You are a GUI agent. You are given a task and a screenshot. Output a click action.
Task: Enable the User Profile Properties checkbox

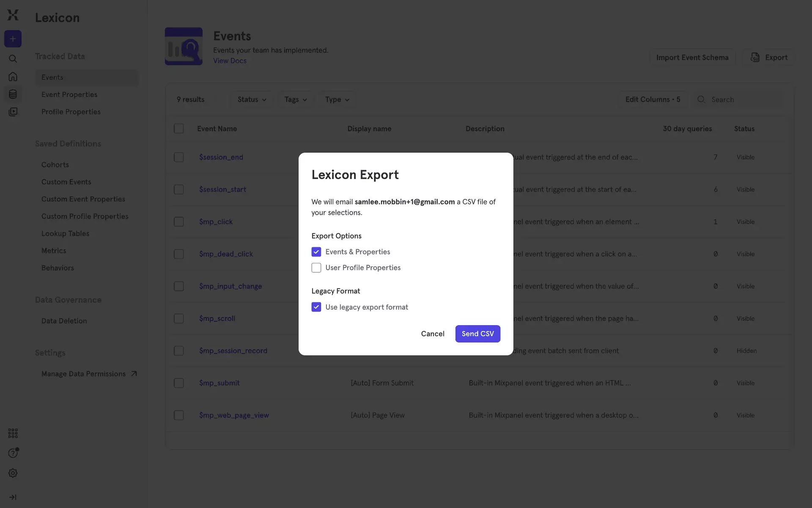point(316,268)
